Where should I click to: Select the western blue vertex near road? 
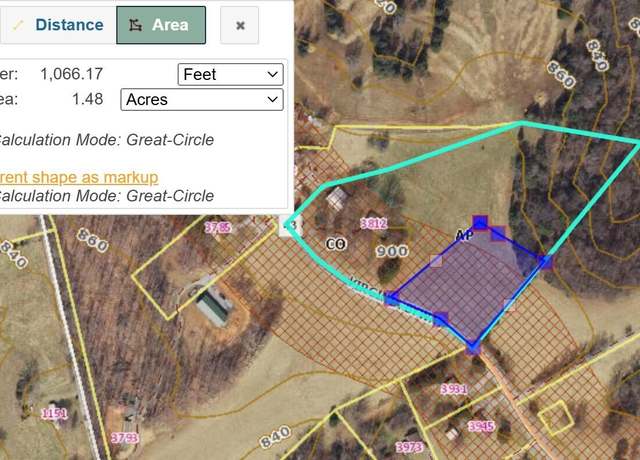click(391, 299)
